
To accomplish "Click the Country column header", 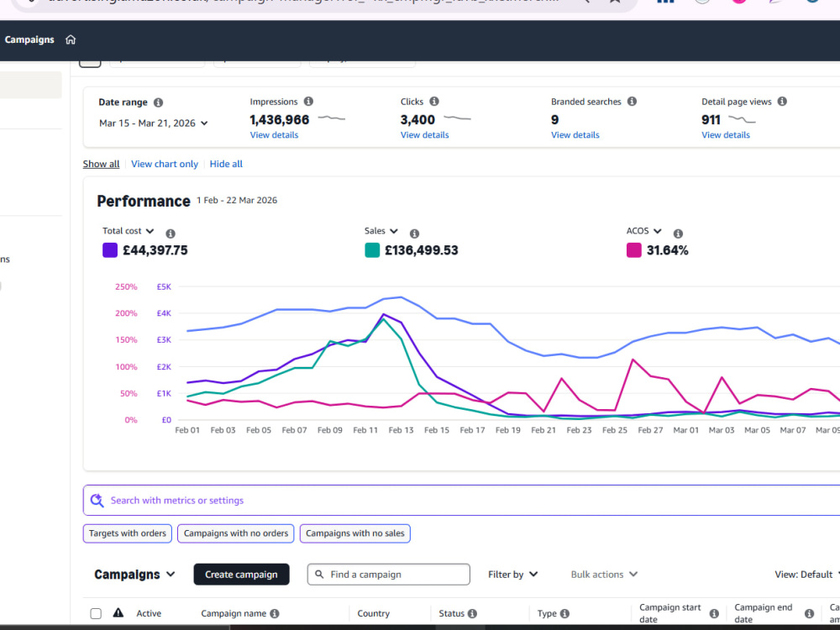I will [x=374, y=613].
